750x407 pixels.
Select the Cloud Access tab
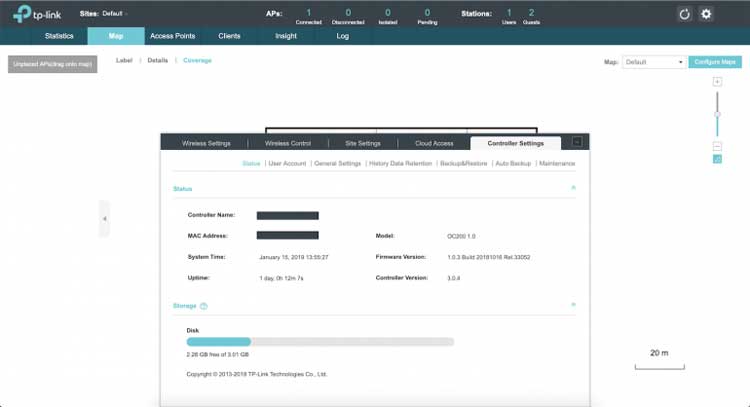[x=434, y=143]
